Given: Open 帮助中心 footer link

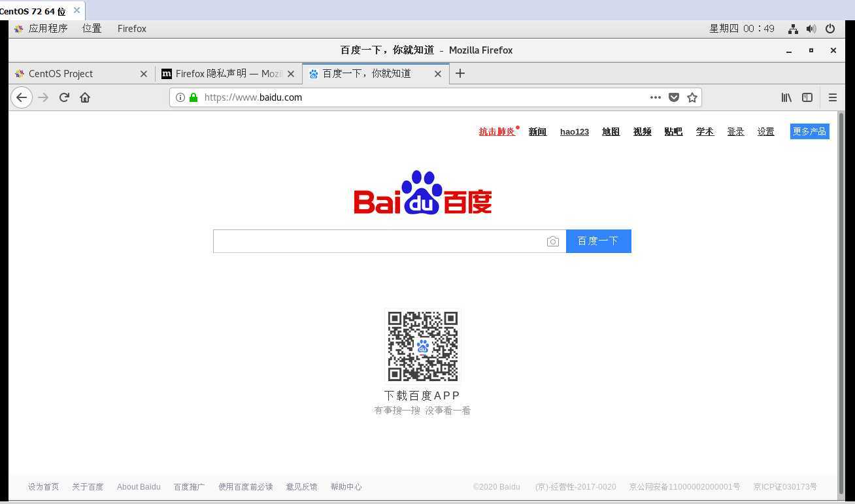Looking at the screenshot, I should pos(346,487).
